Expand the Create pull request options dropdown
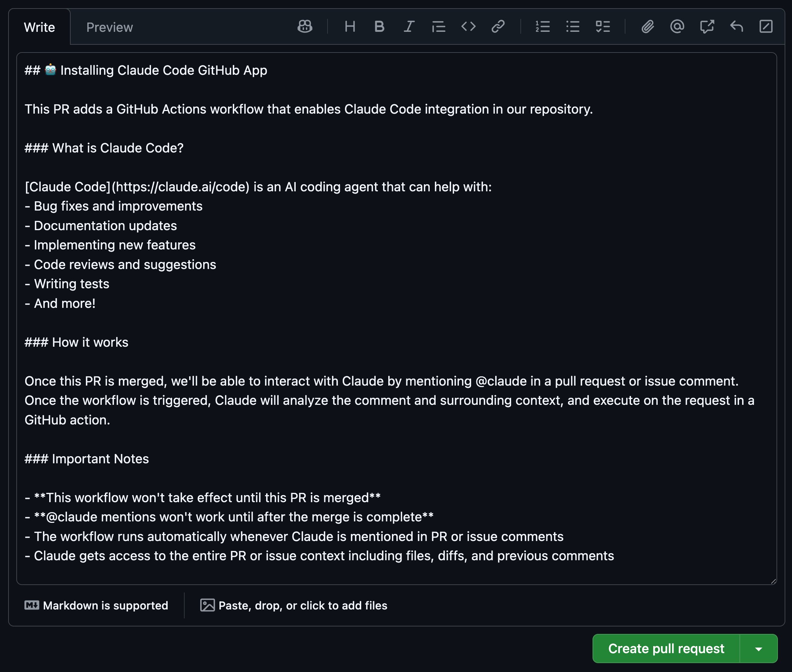The width and height of the screenshot is (792, 672). click(x=759, y=648)
